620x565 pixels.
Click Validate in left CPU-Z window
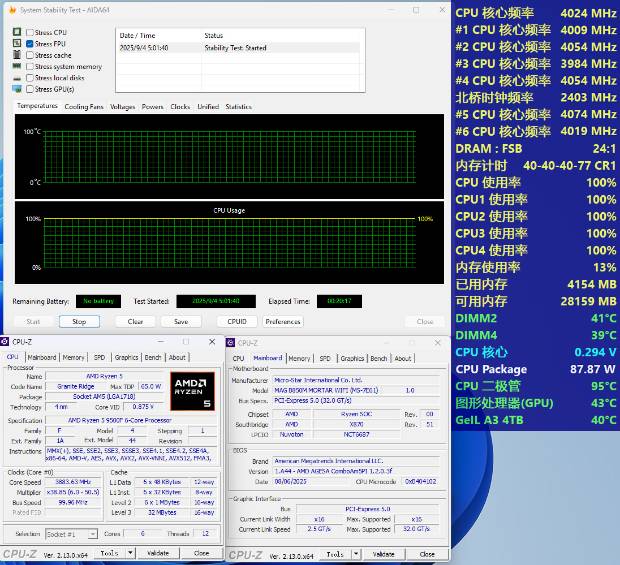tap(158, 553)
